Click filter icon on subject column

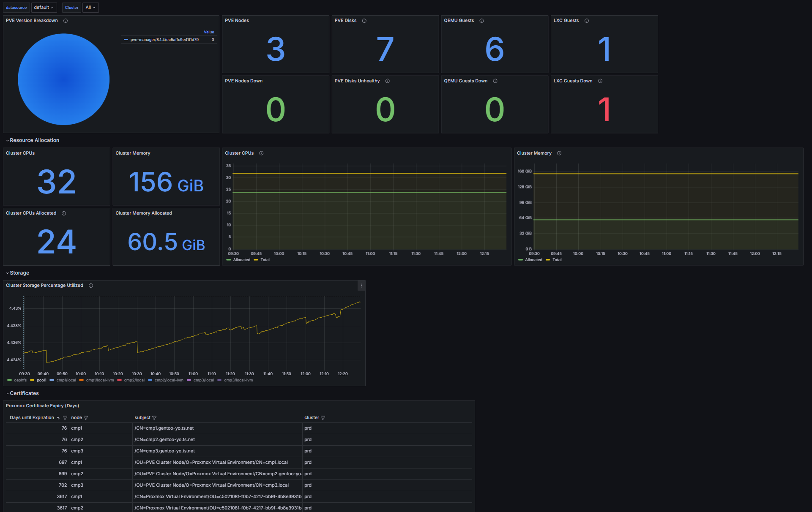coord(154,418)
